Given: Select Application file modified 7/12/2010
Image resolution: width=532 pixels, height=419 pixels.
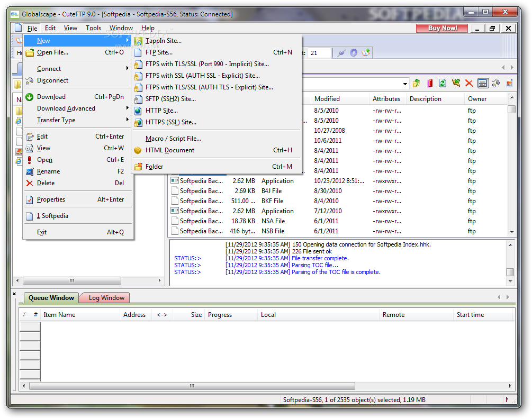Looking at the screenshot, I should click(x=338, y=211).
